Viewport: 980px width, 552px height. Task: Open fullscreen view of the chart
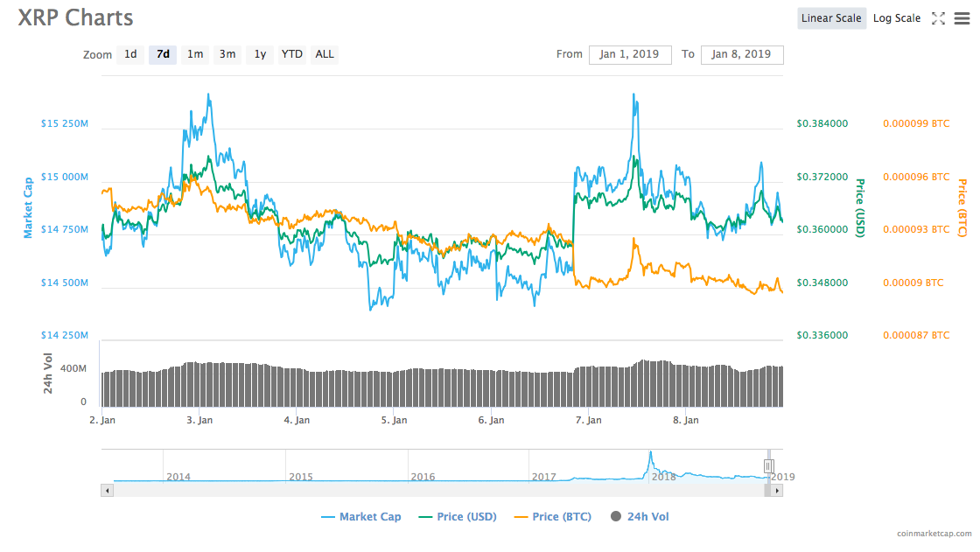(939, 17)
